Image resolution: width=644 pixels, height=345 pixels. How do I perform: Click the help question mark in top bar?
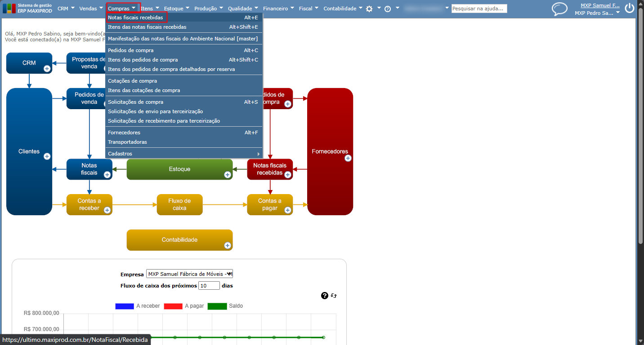tap(388, 9)
